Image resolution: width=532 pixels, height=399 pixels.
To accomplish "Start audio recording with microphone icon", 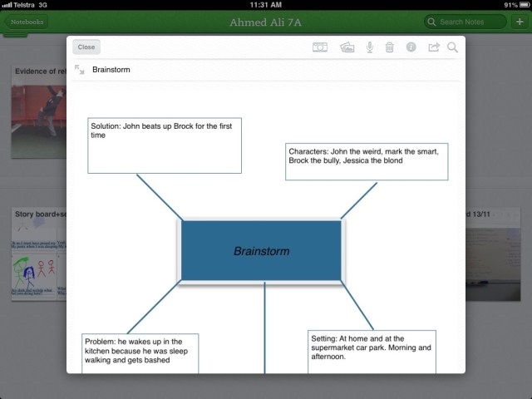I will click(370, 48).
